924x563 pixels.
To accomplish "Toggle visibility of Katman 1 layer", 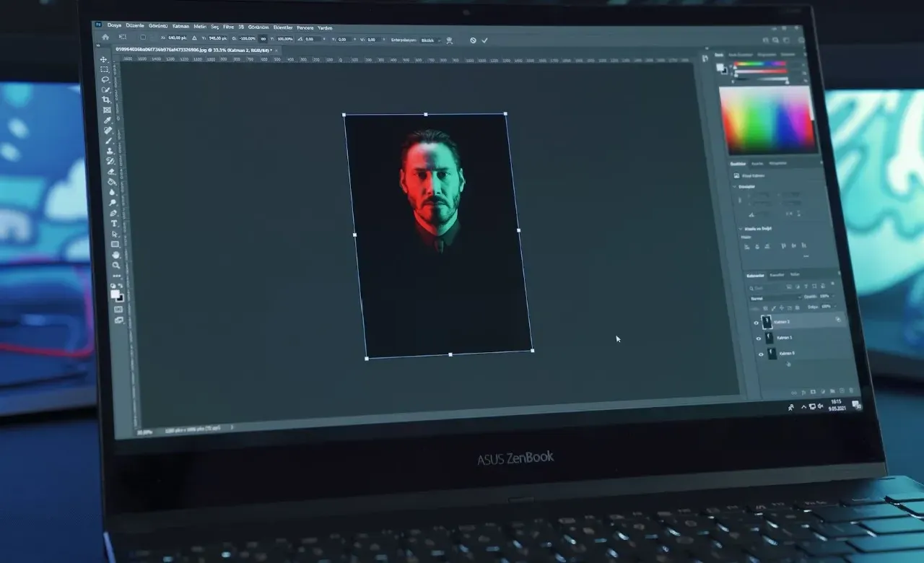I will pos(758,339).
